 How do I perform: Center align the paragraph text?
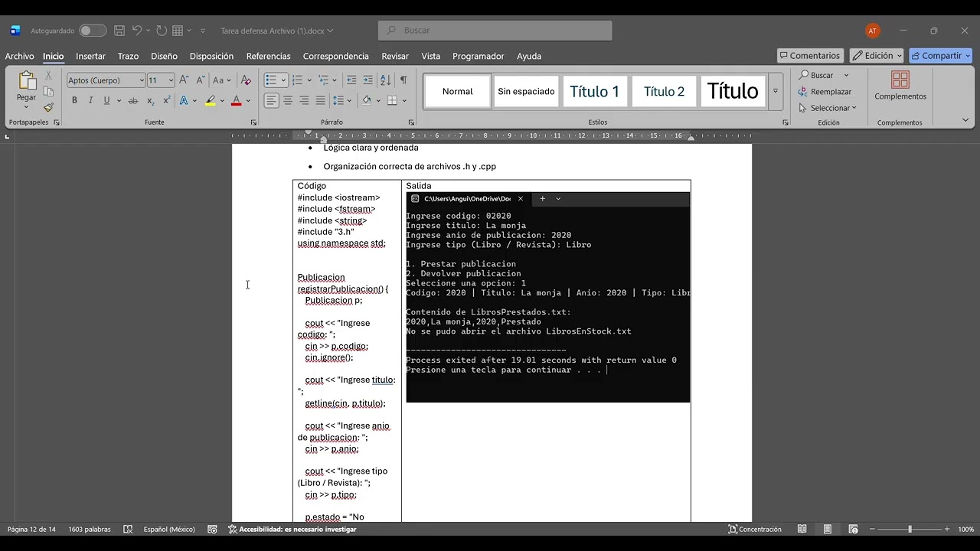[x=288, y=100]
